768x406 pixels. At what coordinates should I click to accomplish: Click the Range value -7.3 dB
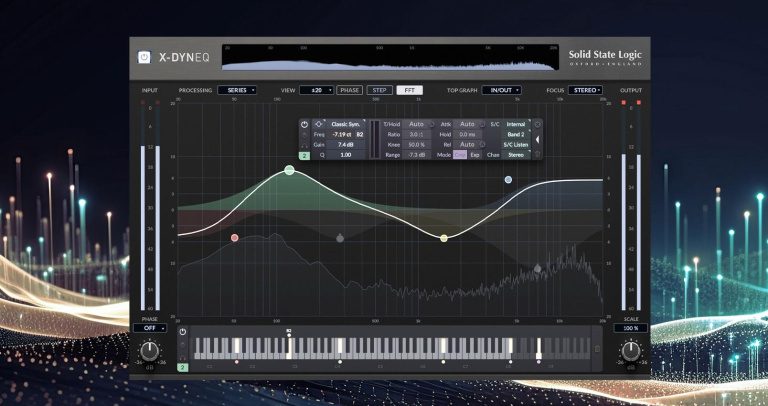[417, 155]
